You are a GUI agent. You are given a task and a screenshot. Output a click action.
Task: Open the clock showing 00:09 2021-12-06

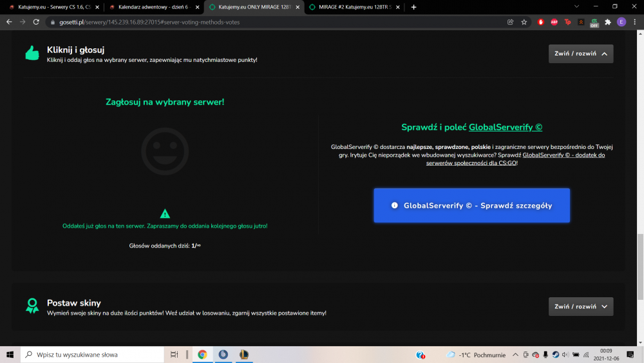pos(606,355)
